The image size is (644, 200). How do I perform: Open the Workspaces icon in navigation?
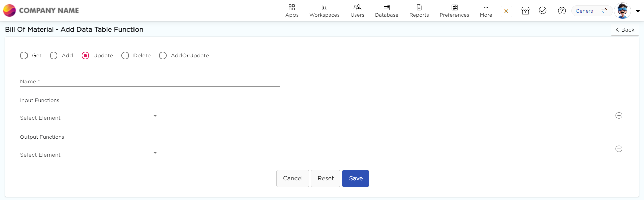324,8
